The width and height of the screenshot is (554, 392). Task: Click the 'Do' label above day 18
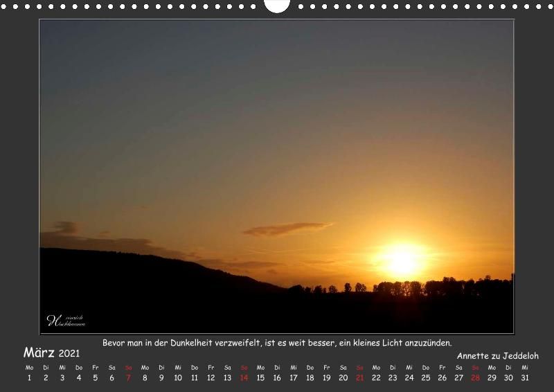tap(310, 368)
